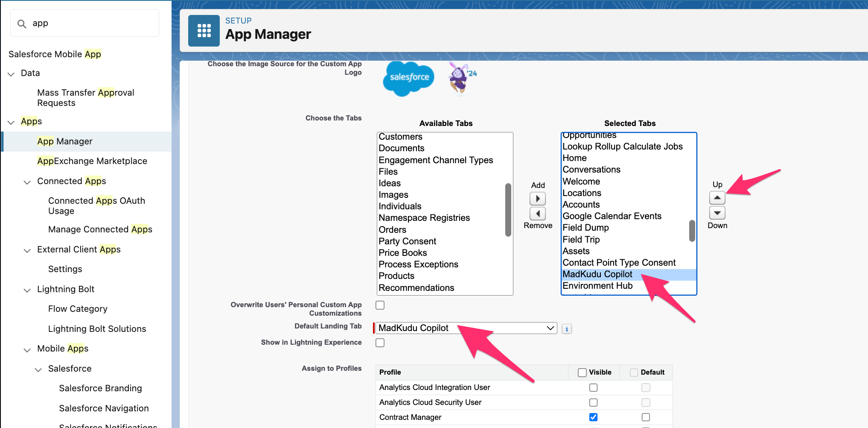
Task: Open the Default Landing Tab dropdown
Action: [466, 328]
